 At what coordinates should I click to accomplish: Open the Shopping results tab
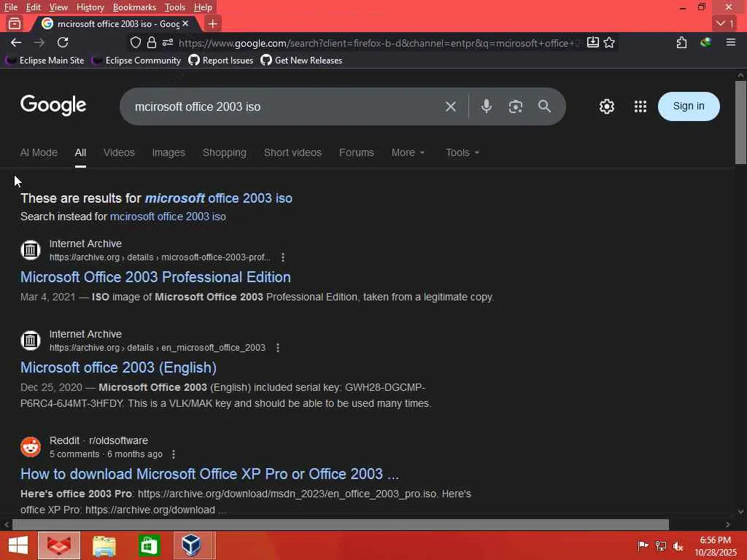(225, 152)
